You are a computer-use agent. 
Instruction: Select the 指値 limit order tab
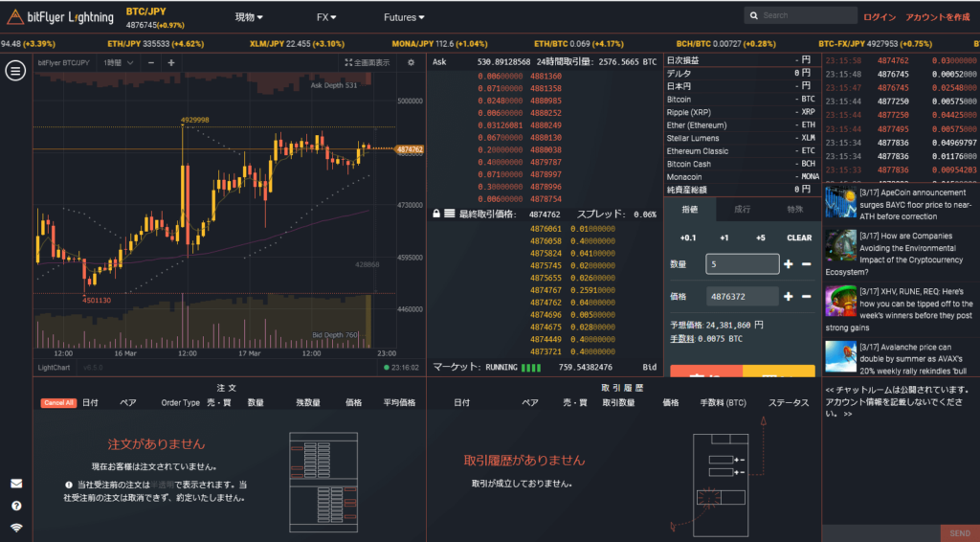tap(690, 210)
